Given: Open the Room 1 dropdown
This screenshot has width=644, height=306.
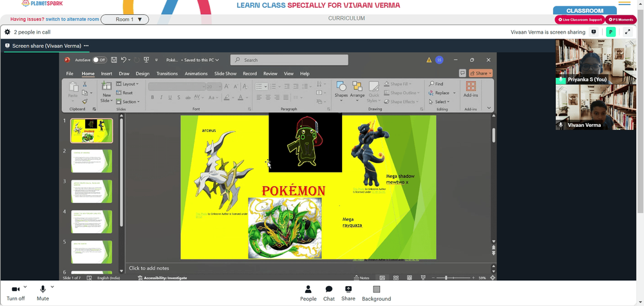Looking at the screenshot, I should [x=124, y=19].
